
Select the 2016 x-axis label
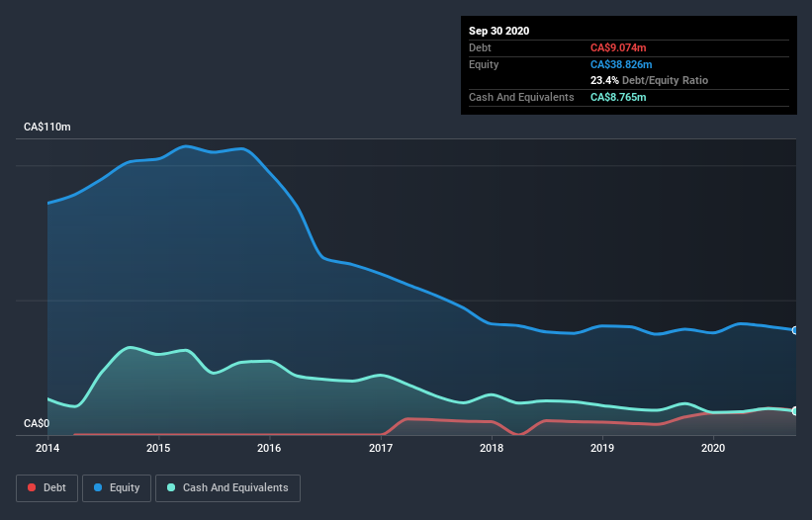[269, 448]
